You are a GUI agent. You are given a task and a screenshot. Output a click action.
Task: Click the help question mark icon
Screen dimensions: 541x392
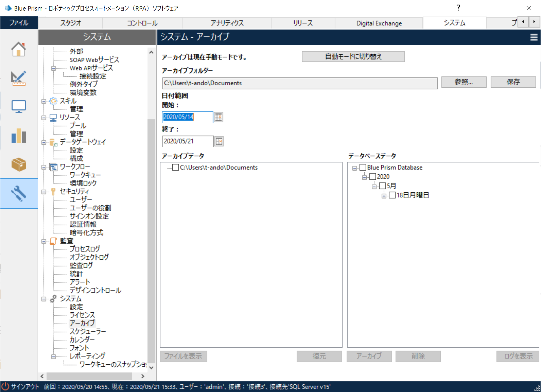[x=458, y=8]
